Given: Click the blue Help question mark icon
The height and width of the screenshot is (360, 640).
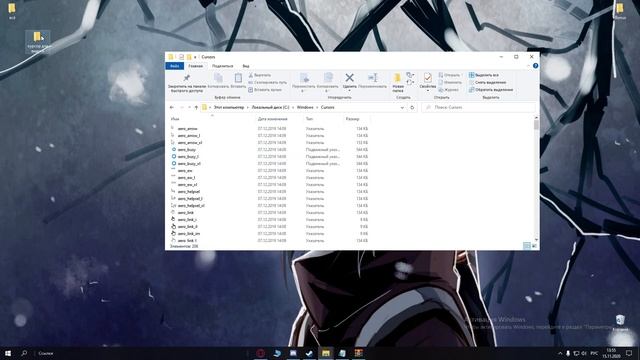Looking at the screenshot, I should click(535, 66).
